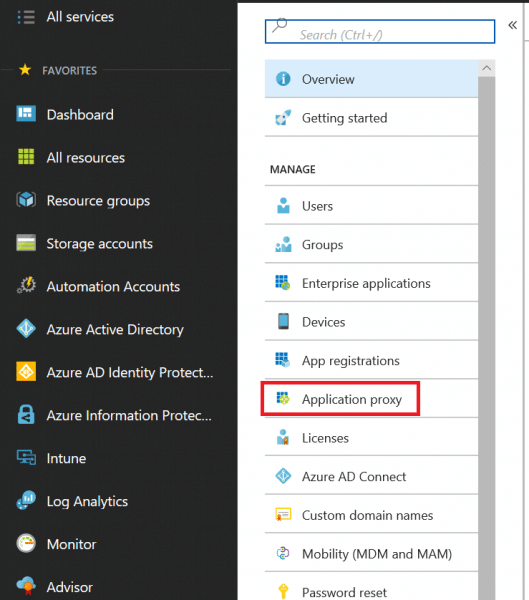Open Storage accounts
Viewport: 529px width, 600px height.
click(100, 244)
